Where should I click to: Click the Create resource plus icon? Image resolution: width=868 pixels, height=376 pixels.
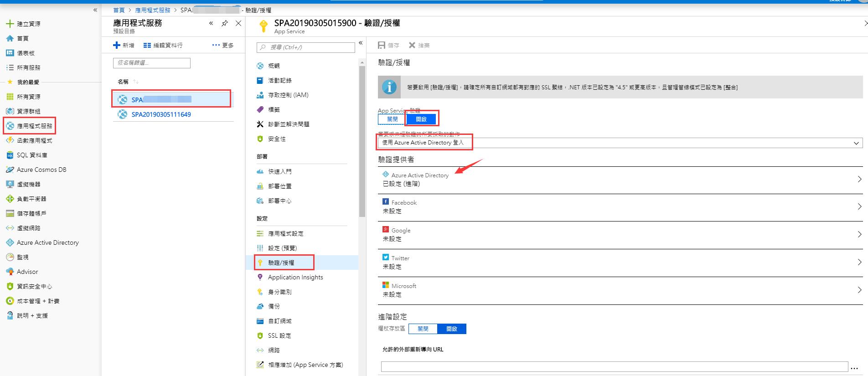[10, 24]
